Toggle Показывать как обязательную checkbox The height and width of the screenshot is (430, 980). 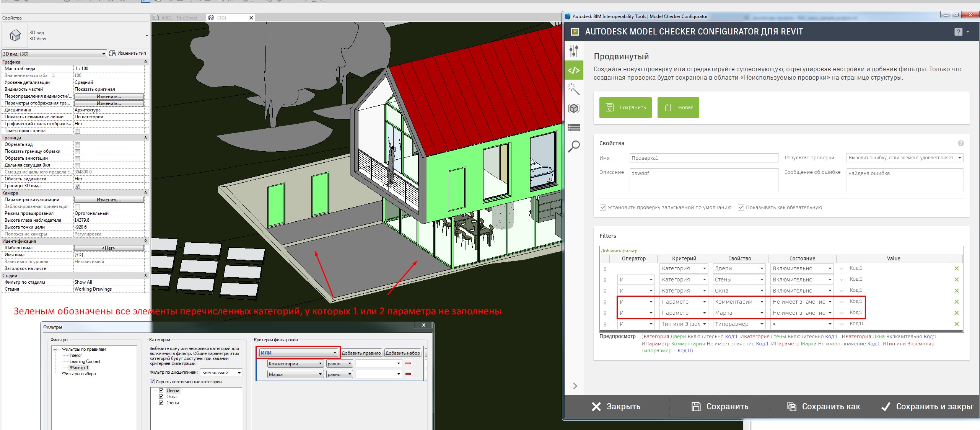[741, 208]
